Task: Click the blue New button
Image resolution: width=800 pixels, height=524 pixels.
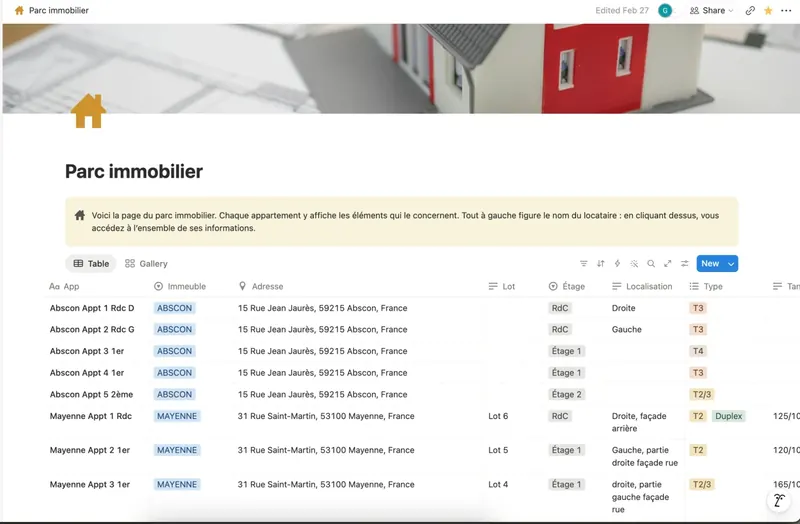Action: (710, 263)
